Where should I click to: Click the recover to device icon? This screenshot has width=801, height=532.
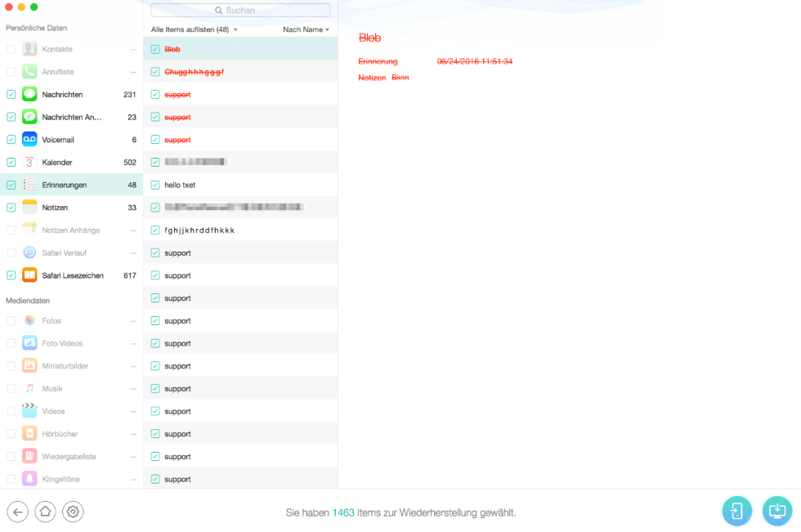pyautogui.click(x=736, y=511)
